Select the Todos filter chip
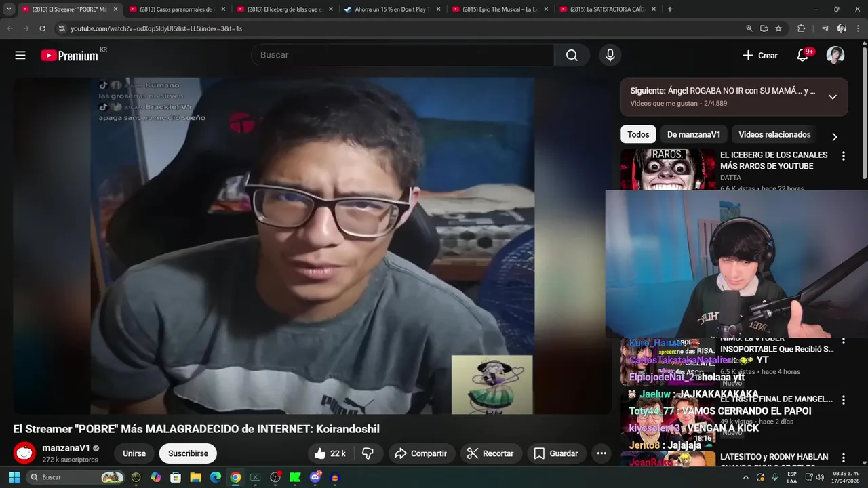The image size is (868, 488). (638, 134)
